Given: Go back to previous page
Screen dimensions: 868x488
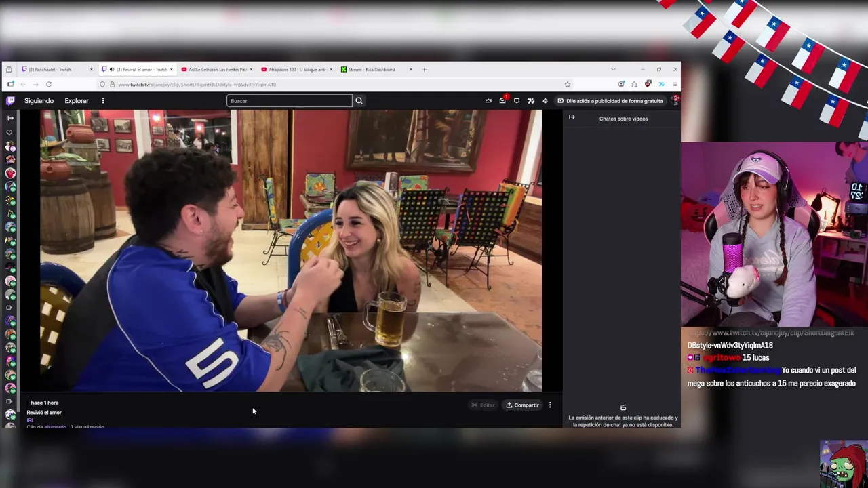Looking at the screenshot, I should coord(23,84).
